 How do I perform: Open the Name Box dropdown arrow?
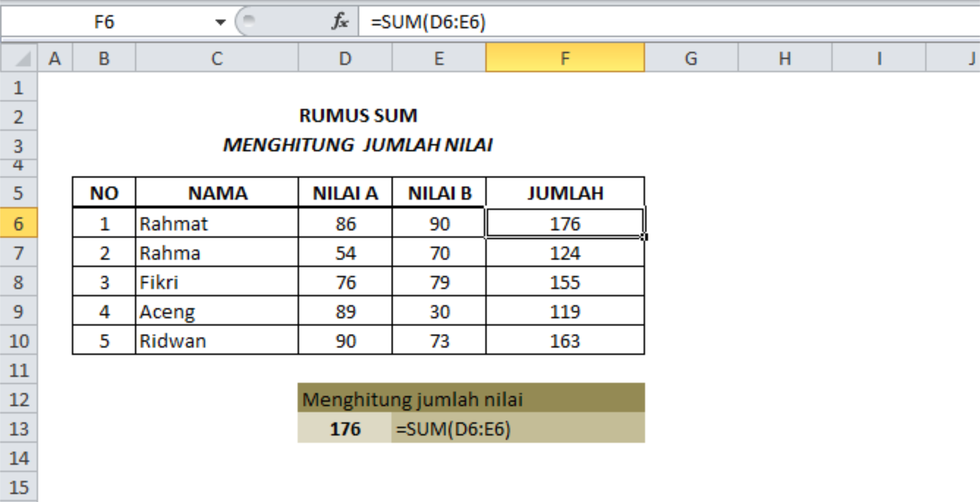(220, 22)
